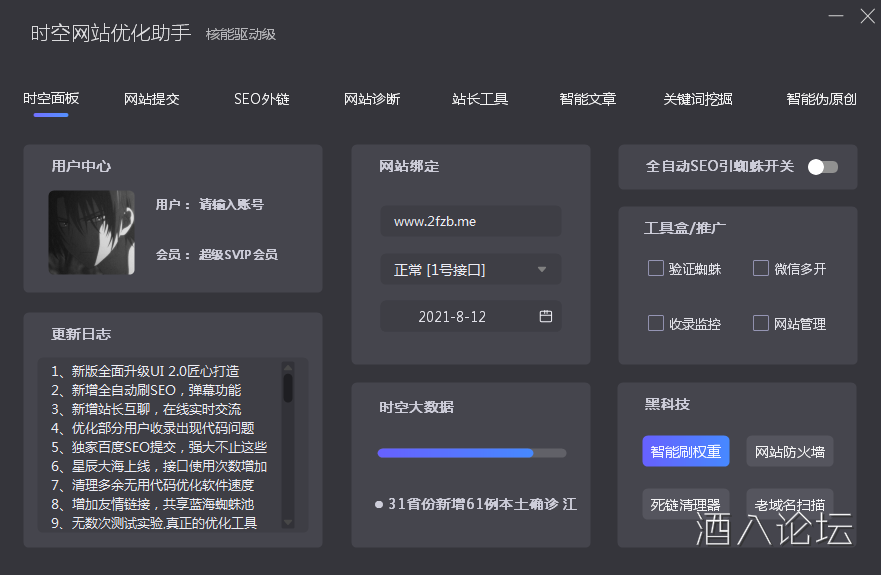Go to the 关键词挖掘 tab
Viewport: 881px width, 575px height.
tap(698, 99)
